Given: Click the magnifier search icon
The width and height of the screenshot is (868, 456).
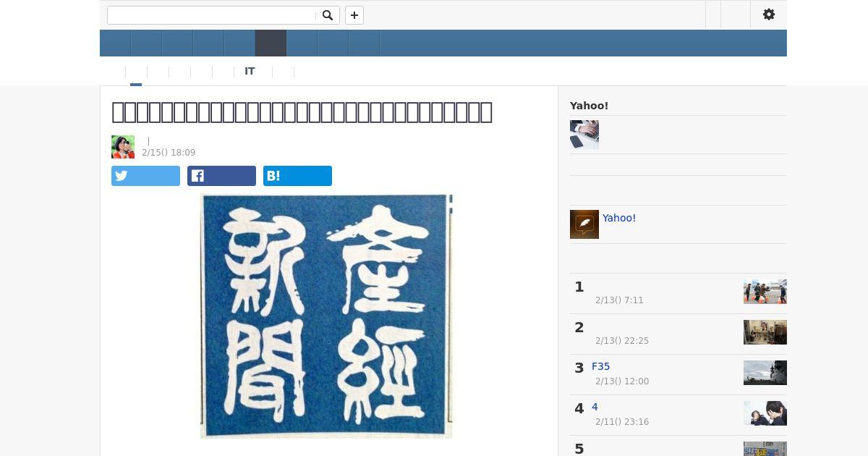Looking at the screenshot, I should [x=328, y=15].
